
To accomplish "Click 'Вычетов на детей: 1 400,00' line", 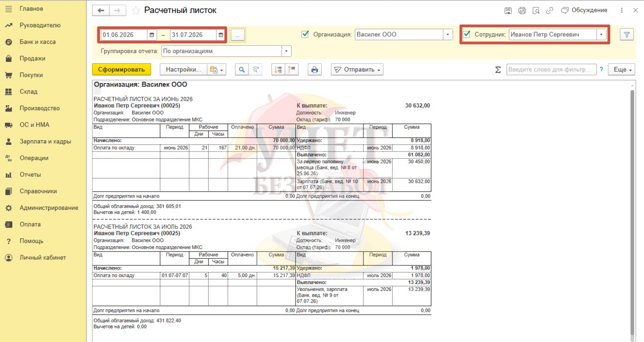I will (x=125, y=212).
